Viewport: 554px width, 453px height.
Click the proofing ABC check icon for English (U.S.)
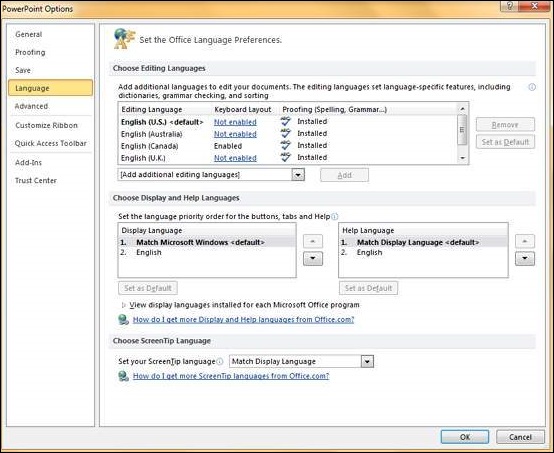click(285, 121)
